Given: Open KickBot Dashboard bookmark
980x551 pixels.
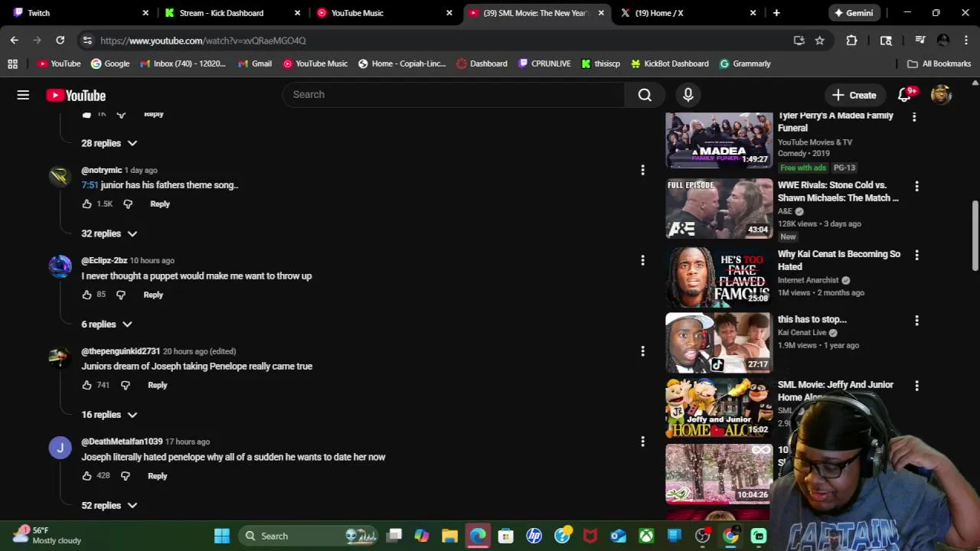Looking at the screenshot, I should click(x=669, y=64).
